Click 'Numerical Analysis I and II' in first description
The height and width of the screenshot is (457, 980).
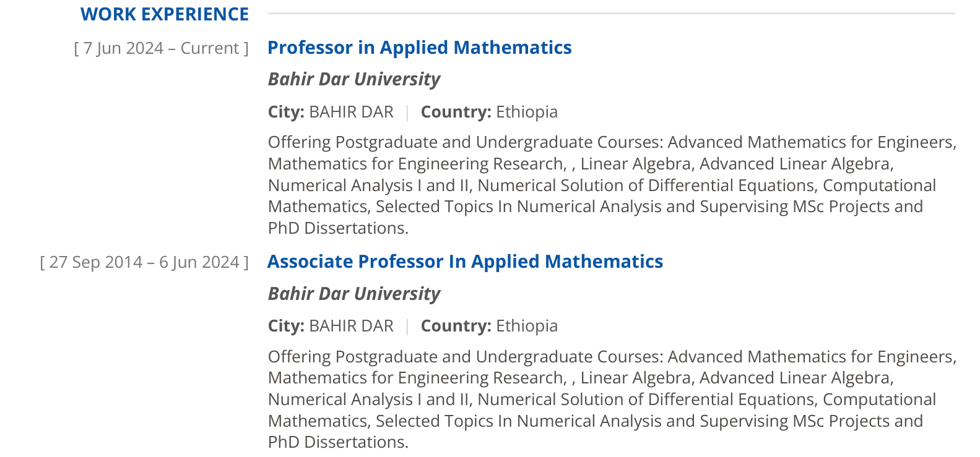coord(369,186)
